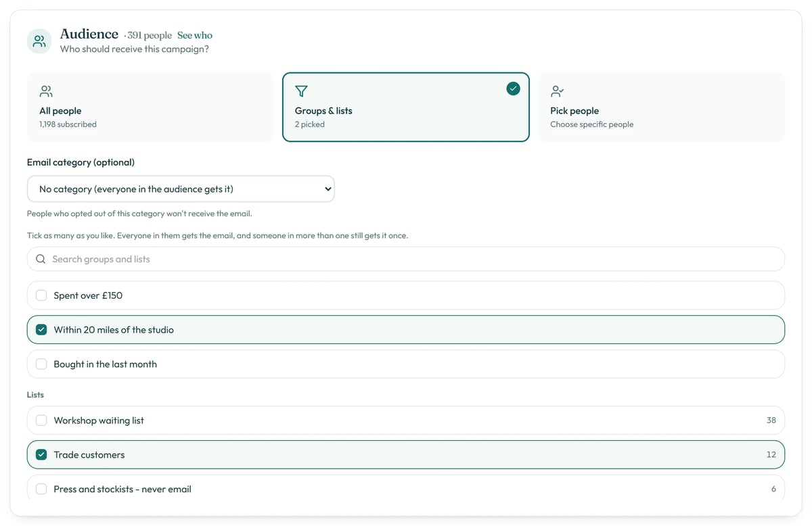Viewport: 812px width, 526px height.
Task: Tick the Workshop waiting list checkbox
Action: (x=41, y=421)
